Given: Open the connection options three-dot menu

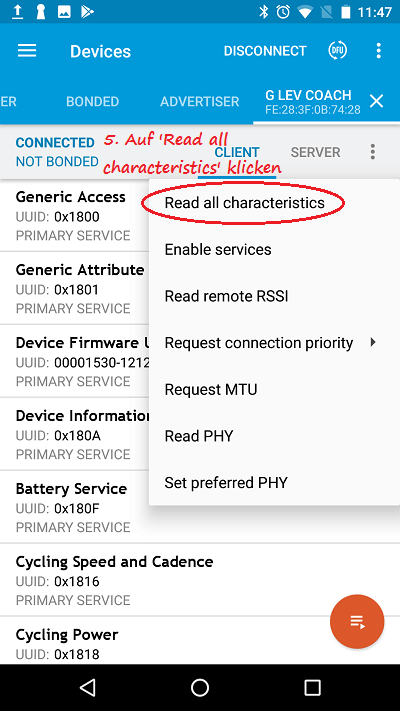Looking at the screenshot, I should point(372,152).
